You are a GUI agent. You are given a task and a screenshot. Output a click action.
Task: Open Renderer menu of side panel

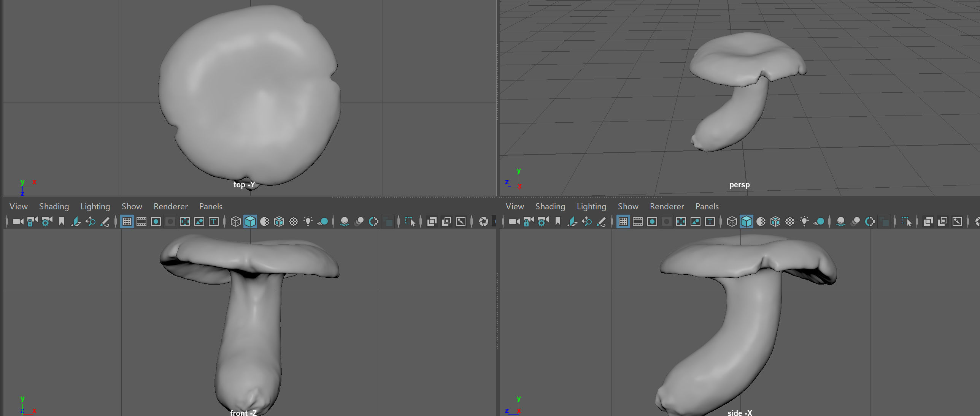click(x=667, y=206)
